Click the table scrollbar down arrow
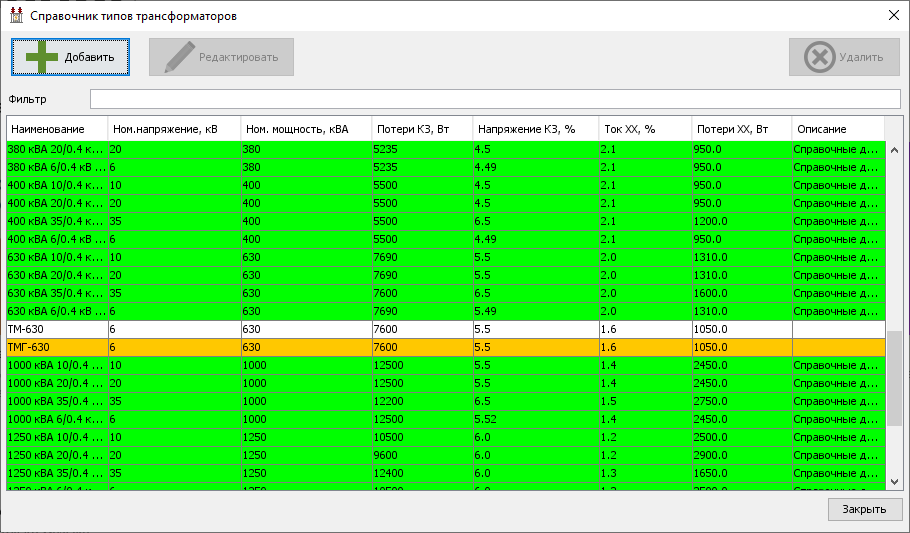Image resolution: width=910 pixels, height=533 pixels. [x=894, y=482]
